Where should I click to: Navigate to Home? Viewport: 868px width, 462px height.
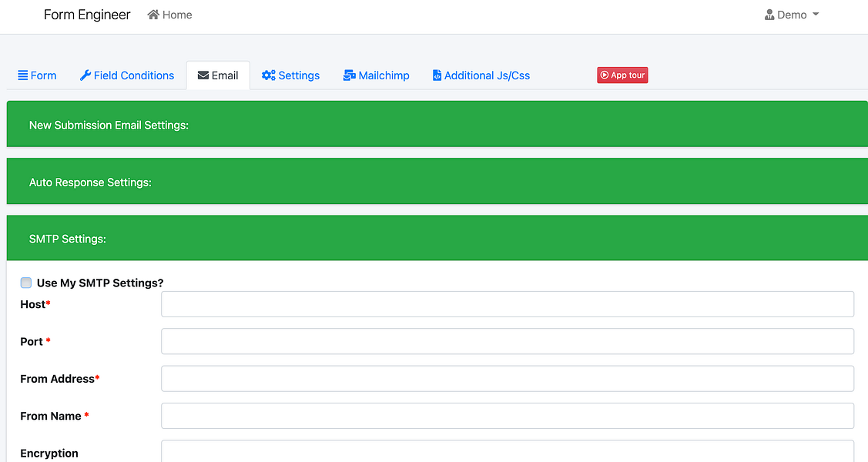pyautogui.click(x=169, y=14)
